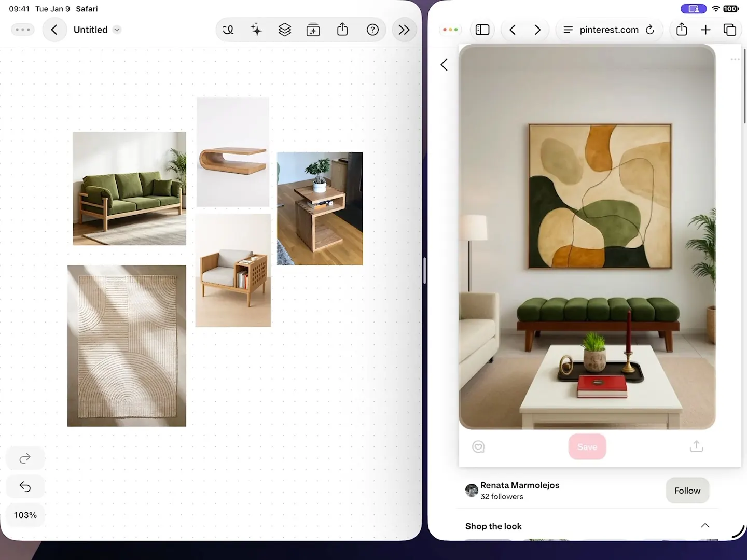Share the pin using the upload icon
This screenshot has width=747, height=560.
tap(697, 446)
